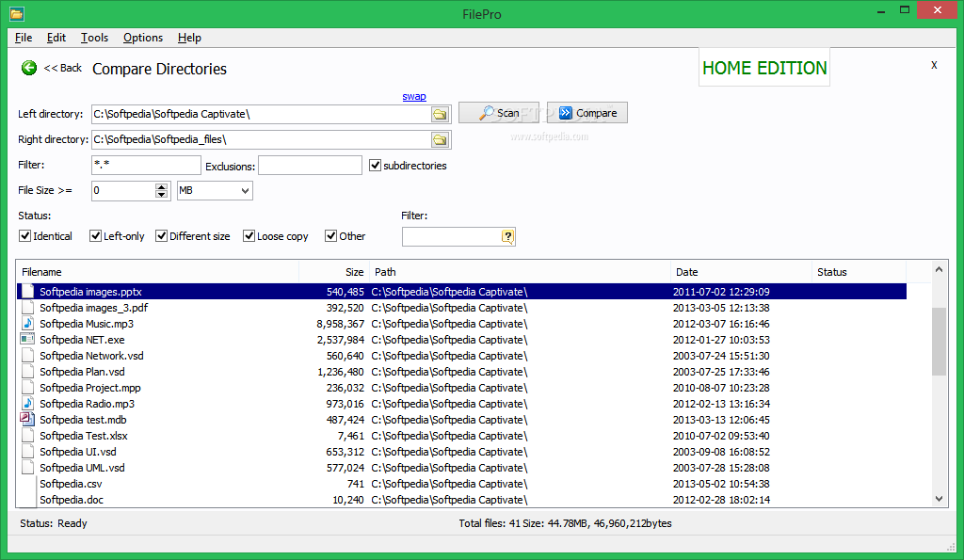The image size is (964, 560).
Task: Click file icon of Softpedia Network.vsd
Action: click(x=27, y=356)
